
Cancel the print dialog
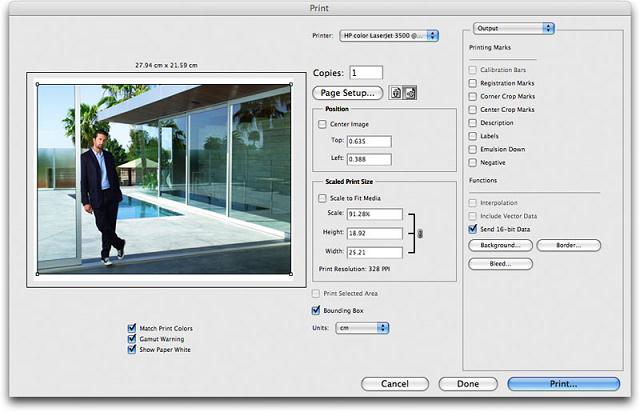click(395, 384)
